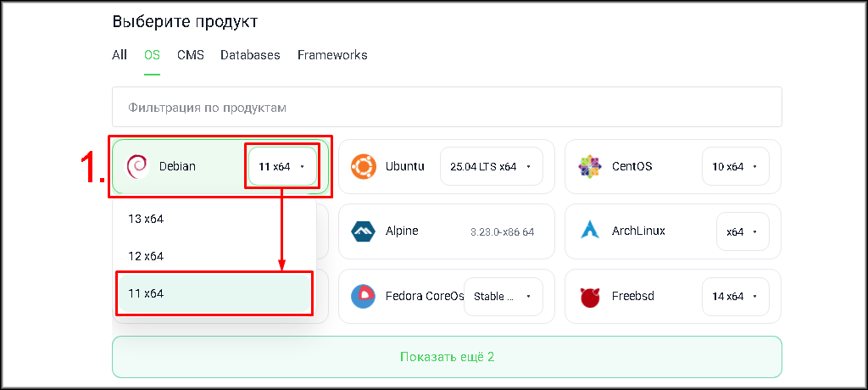Expand the CentOS 10 x64 version selector

[735, 167]
